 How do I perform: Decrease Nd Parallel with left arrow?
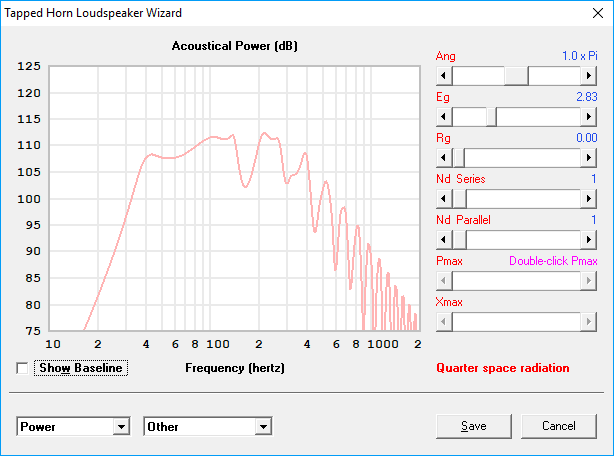pyautogui.click(x=444, y=240)
